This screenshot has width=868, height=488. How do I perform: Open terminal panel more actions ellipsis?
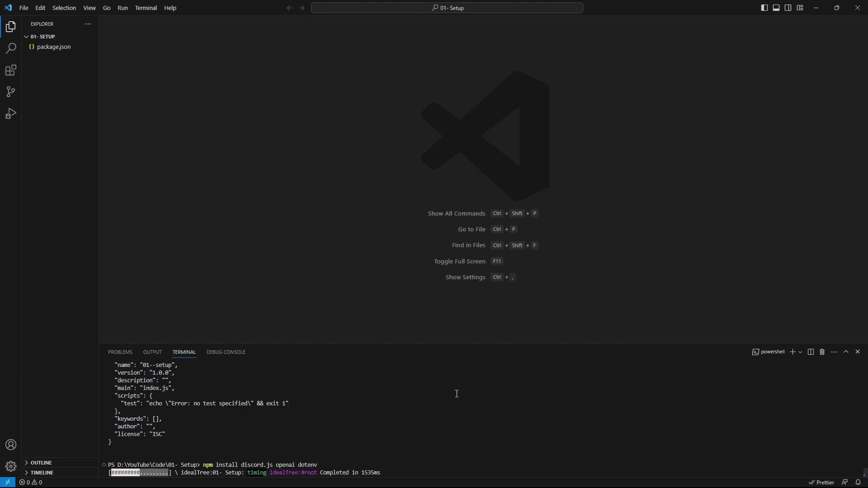point(834,352)
